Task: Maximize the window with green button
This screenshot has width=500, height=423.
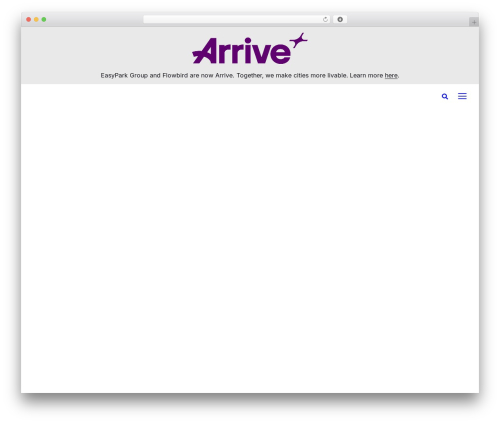Action: point(44,19)
